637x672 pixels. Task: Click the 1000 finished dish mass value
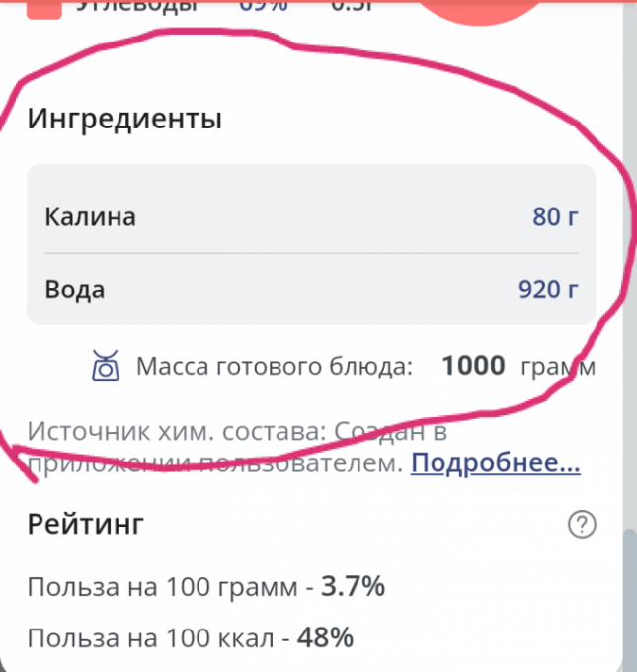tap(473, 366)
